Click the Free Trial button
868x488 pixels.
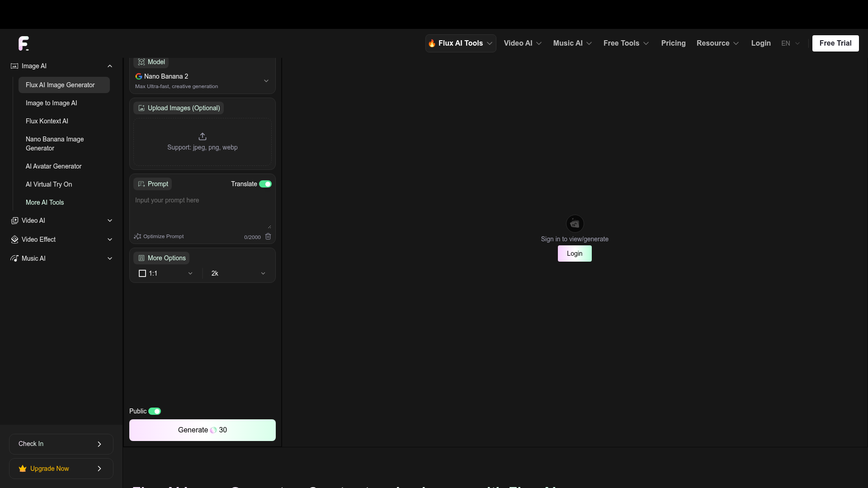click(835, 43)
